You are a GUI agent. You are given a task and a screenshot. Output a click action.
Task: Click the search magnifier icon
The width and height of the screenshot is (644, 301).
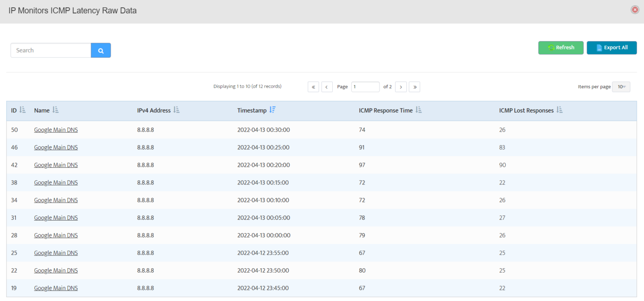coord(100,50)
